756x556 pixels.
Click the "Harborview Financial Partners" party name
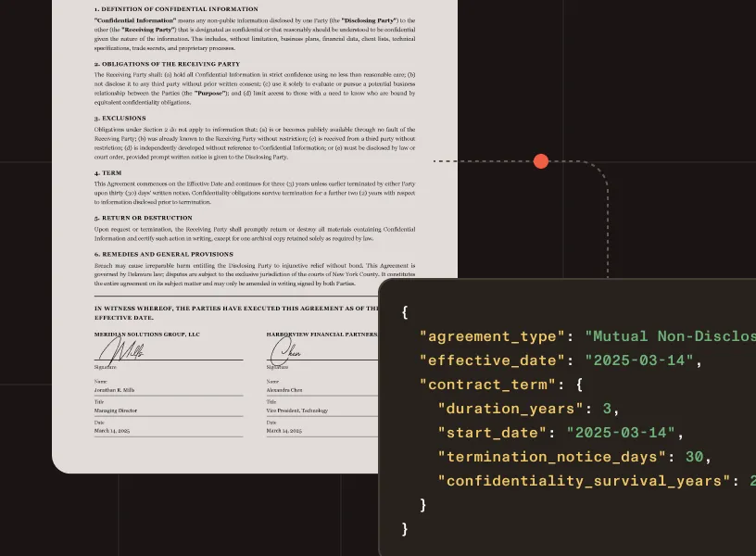(x=322, y=335)
